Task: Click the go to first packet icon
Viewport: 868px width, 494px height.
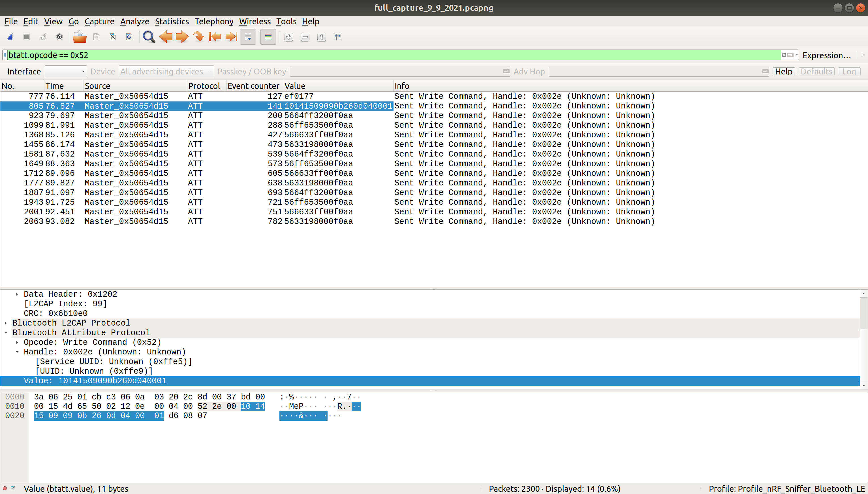Action: click(213, 37)
